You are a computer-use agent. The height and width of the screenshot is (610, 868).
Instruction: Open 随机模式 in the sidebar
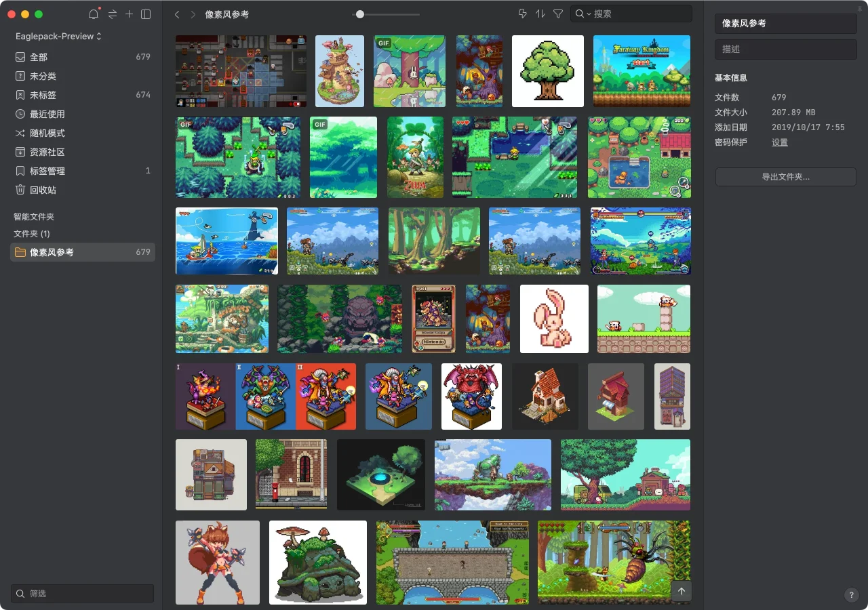point(83,133)
